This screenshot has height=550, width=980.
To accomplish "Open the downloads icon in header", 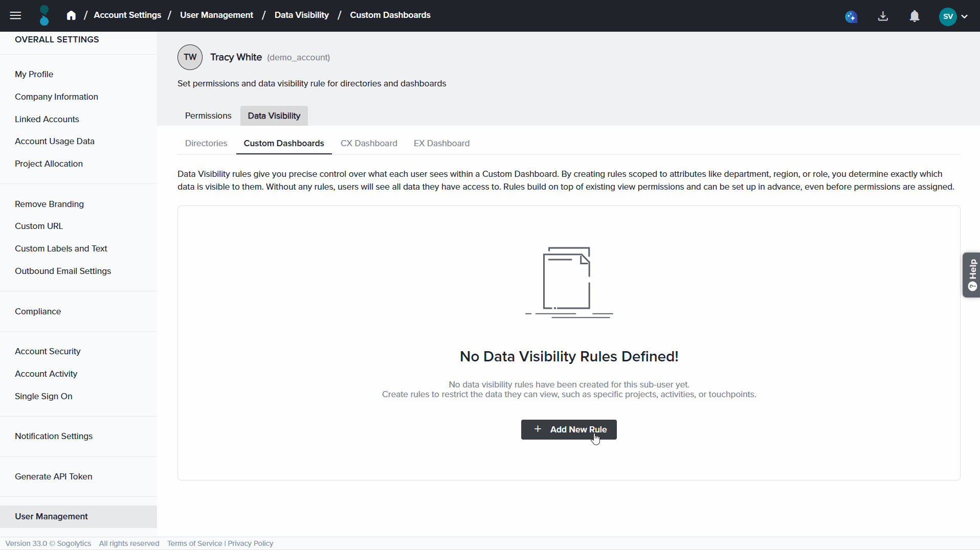I will [x=883, y=16].
